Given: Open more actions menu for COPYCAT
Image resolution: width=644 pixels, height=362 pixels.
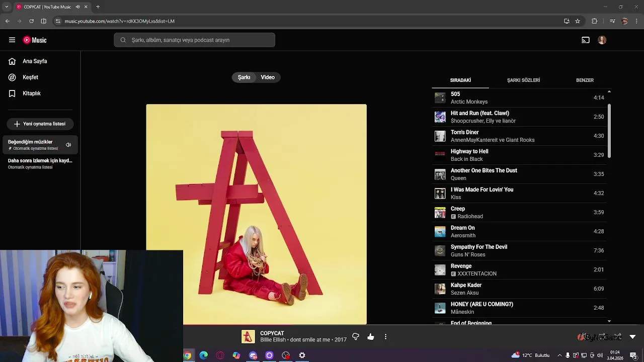Looking at the screenshot, I should pos(385,337).
